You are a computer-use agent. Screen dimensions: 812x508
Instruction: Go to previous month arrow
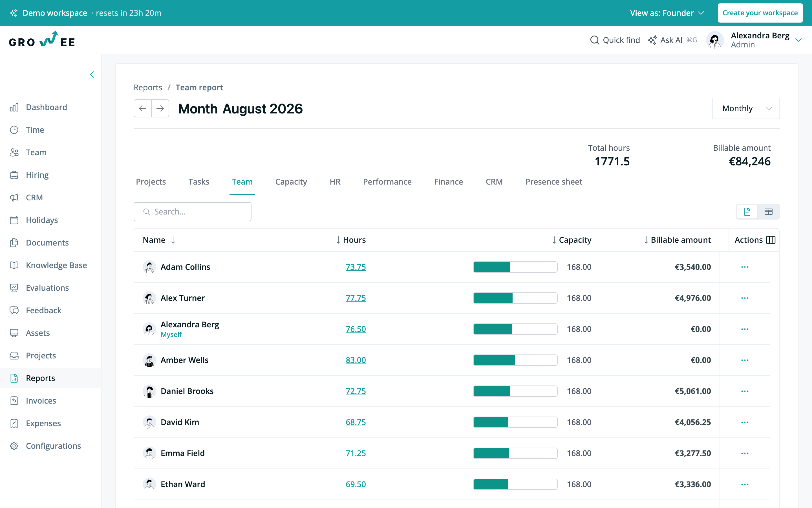143,109
